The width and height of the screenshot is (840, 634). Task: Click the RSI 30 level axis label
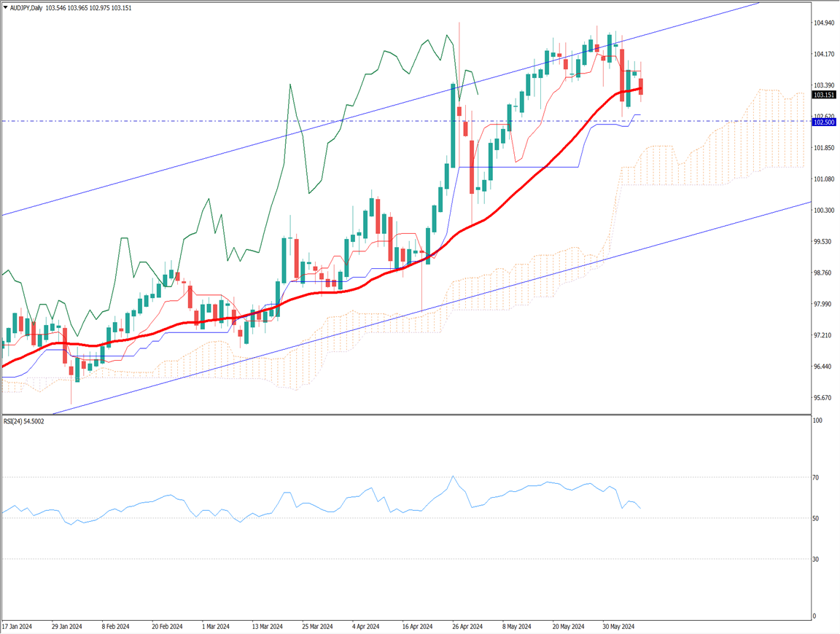[x=816, y=559]
